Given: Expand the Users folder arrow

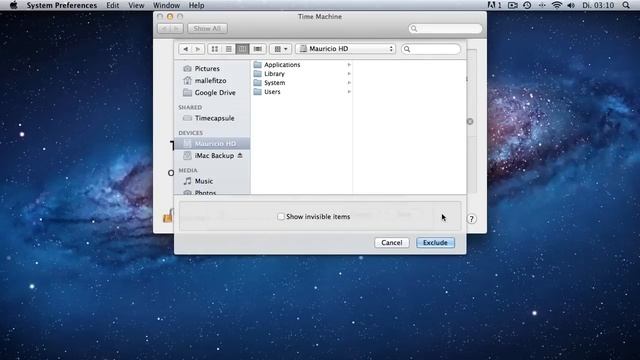Looking at the screenshot, I should pos(349,92).
